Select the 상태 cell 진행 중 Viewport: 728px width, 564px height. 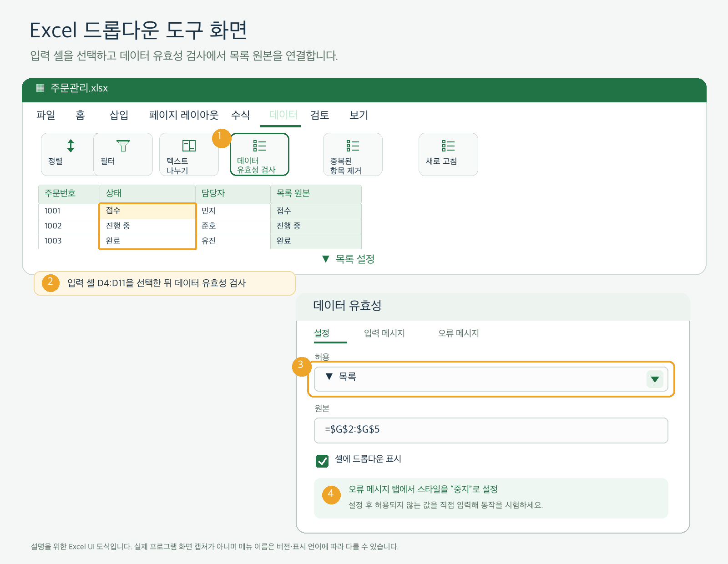click(x=148, y=226)
